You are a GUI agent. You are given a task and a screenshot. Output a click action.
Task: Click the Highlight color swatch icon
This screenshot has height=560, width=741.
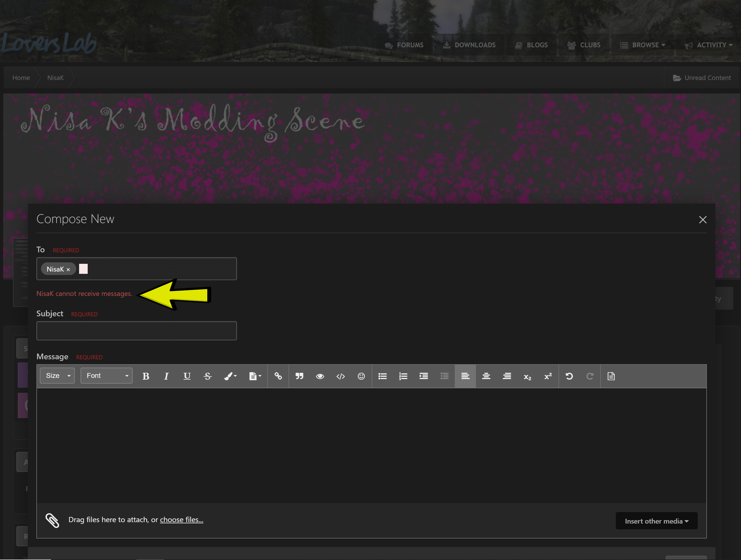(x=229, y=376)
